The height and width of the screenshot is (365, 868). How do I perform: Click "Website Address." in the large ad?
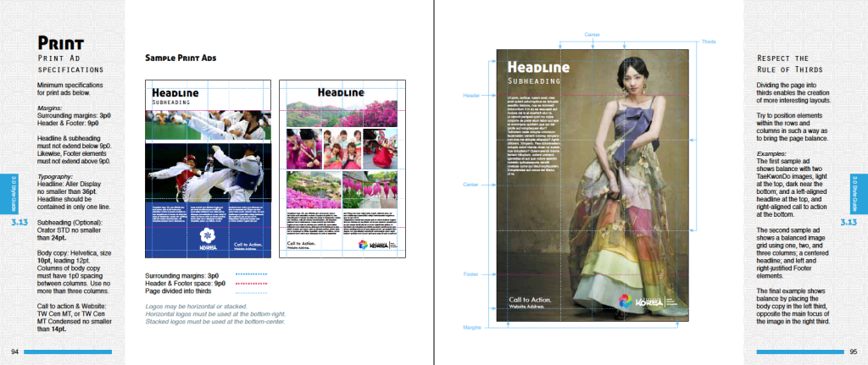[x=527, y=307]
